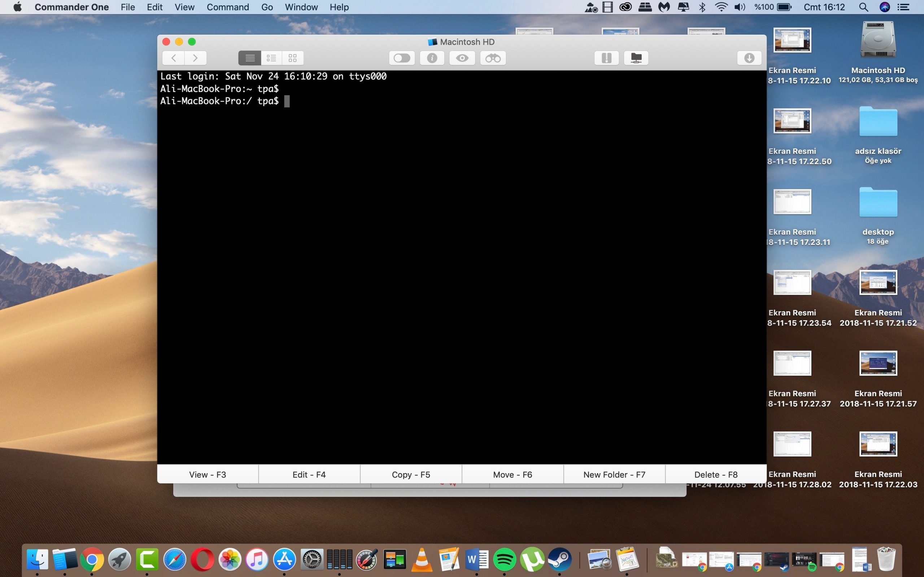
Task: Go forward with the right chevron button
Action: point(196,58)
